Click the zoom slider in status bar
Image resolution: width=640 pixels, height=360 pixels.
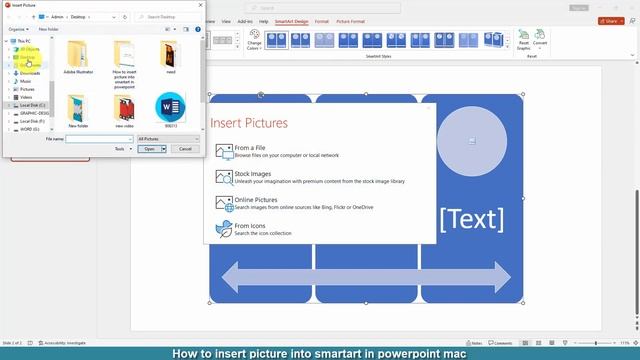(x=596, y=343)
